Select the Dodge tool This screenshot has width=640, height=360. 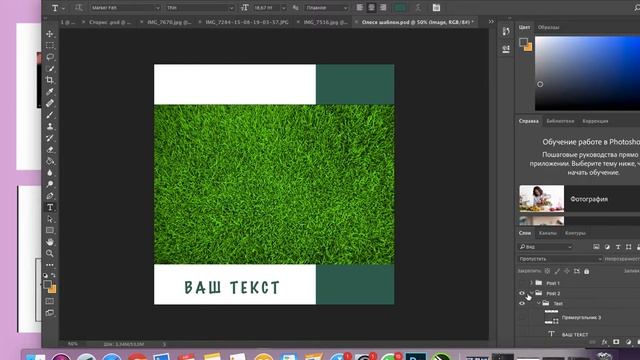tap(50, 184)
